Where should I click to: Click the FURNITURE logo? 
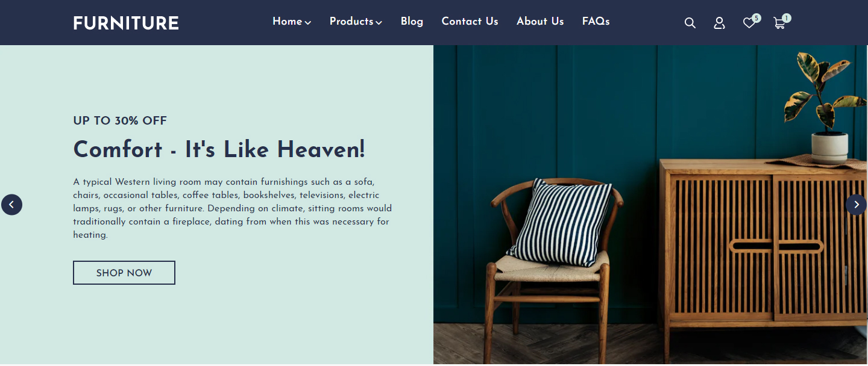click(x=126, y=23)
